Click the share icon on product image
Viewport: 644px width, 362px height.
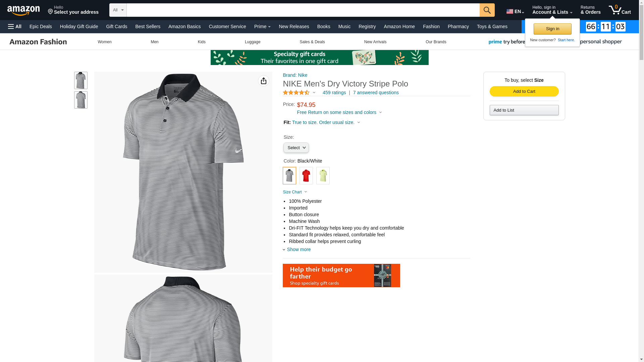(x=263, y=81)
